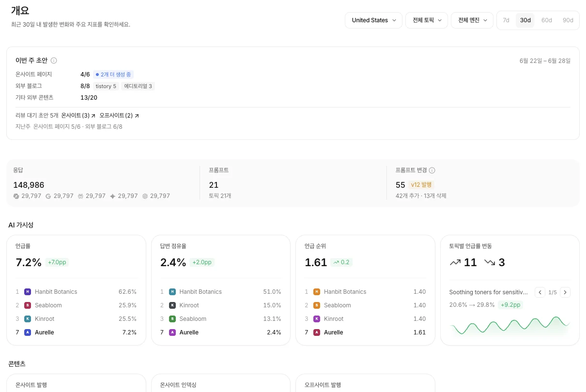Click the Google G icon in 응답 row
This screenshot has height=392, width=586.
[48, 196]
